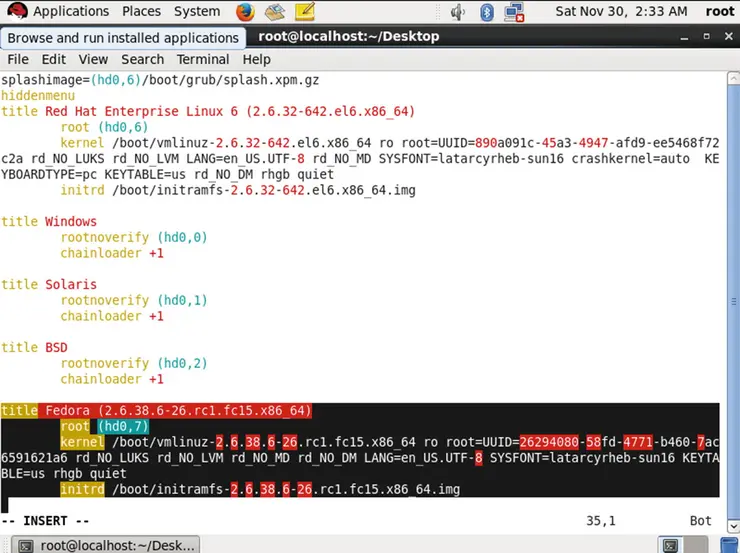Open the note-taking launcher icon

[308, 12]
